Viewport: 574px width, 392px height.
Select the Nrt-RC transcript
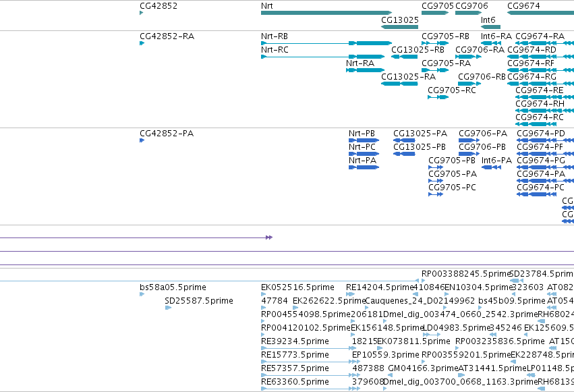click(322, 57)
